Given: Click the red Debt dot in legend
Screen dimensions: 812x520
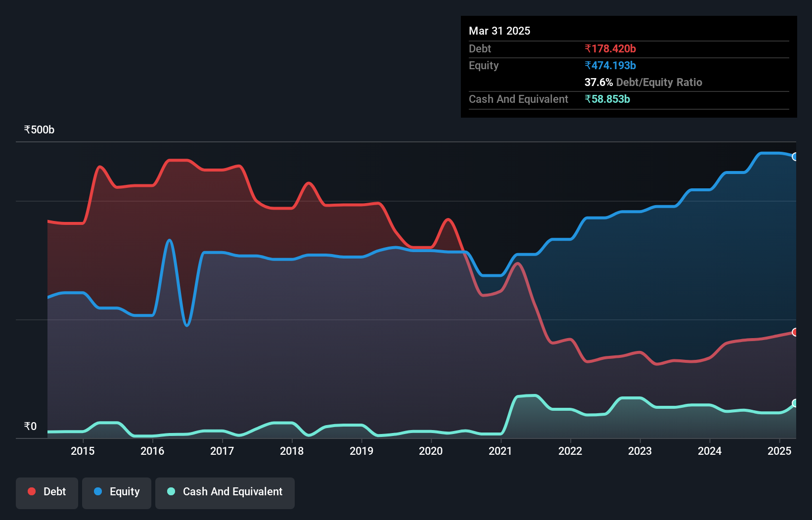Looking at the screenshot, I should (x=31, y=491).
